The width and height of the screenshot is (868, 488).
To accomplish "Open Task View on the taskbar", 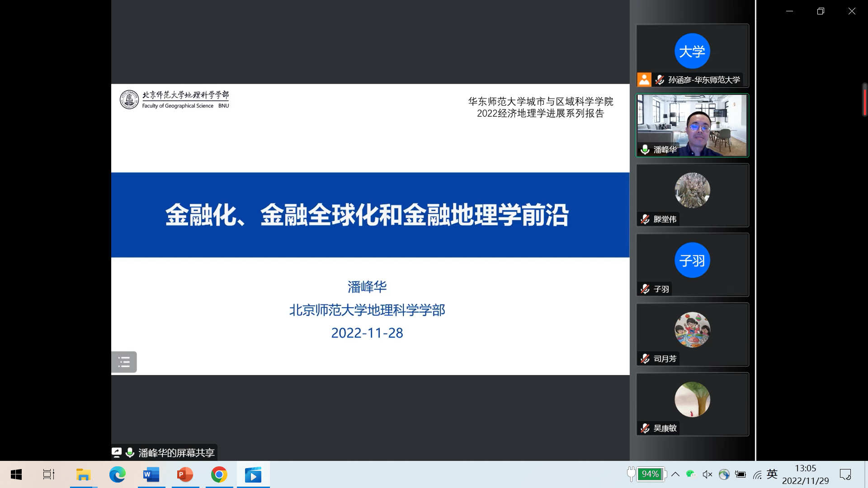I will [x=49, y=474].
